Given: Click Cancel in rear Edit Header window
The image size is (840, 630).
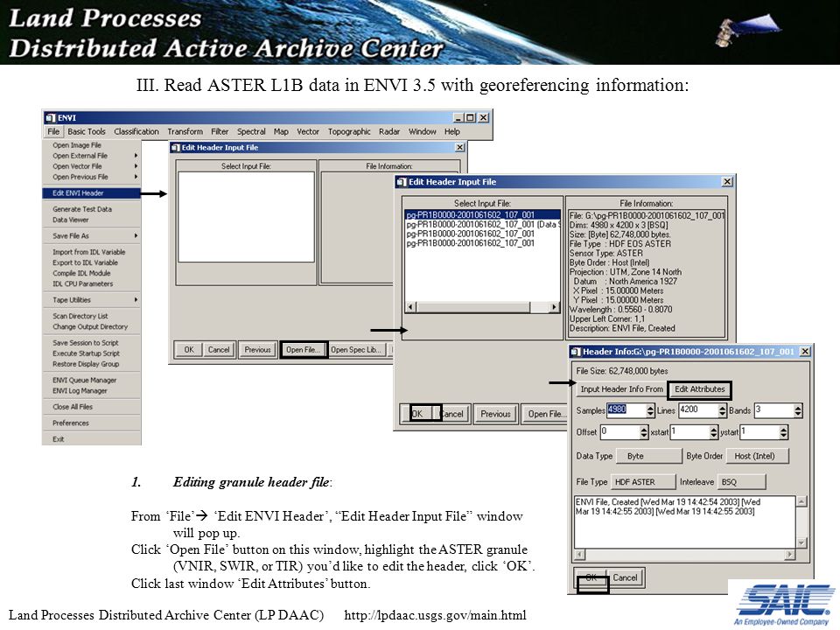Looking at the screenshot, I should click(x=219, y=350).
